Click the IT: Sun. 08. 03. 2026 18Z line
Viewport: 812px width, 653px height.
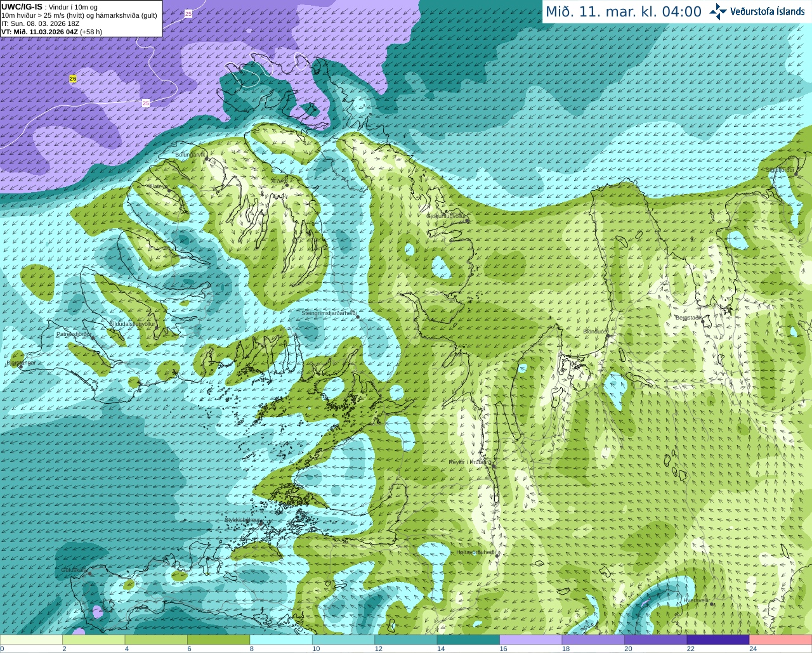[x=40, y=23]
